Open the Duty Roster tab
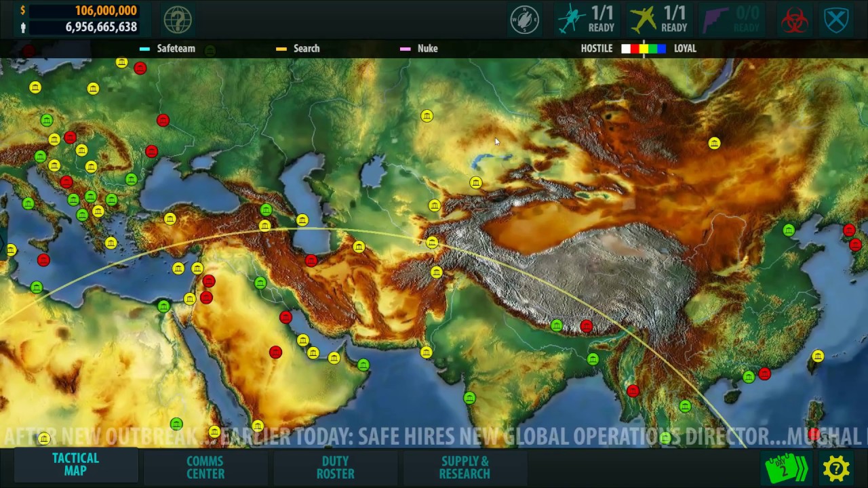Screen dimensions: 868x488 click(335, 467)
